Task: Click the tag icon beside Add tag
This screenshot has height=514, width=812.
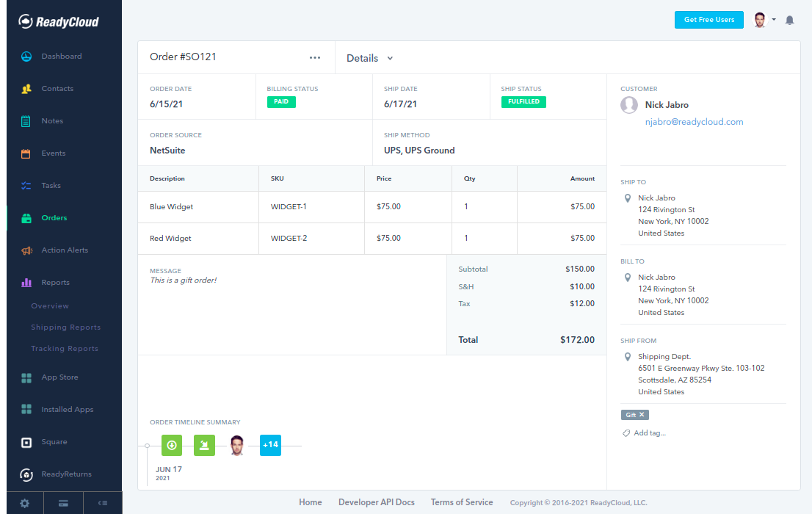Action: click(x=626, y=433)
